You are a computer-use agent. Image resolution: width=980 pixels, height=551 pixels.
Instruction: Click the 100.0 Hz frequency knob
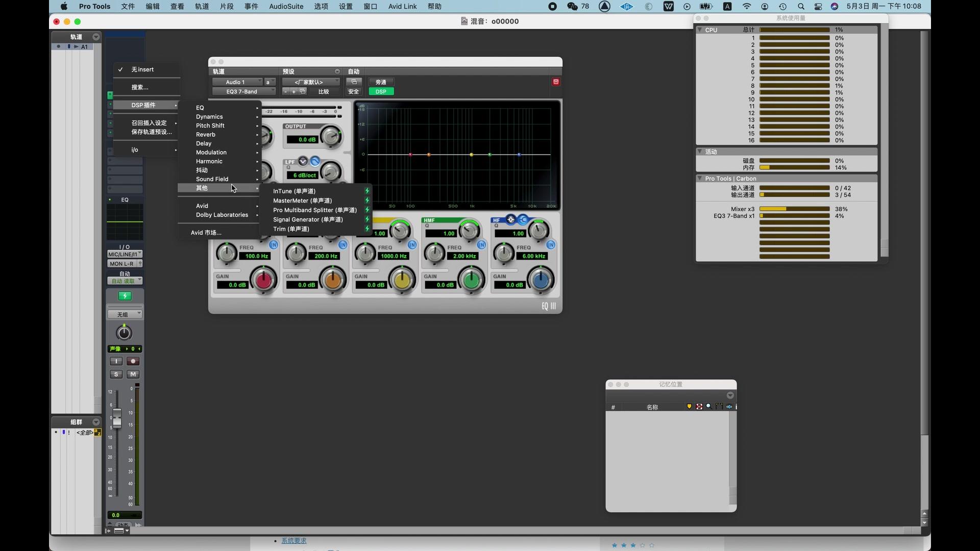pyautogui.click(x=226, y=253)
